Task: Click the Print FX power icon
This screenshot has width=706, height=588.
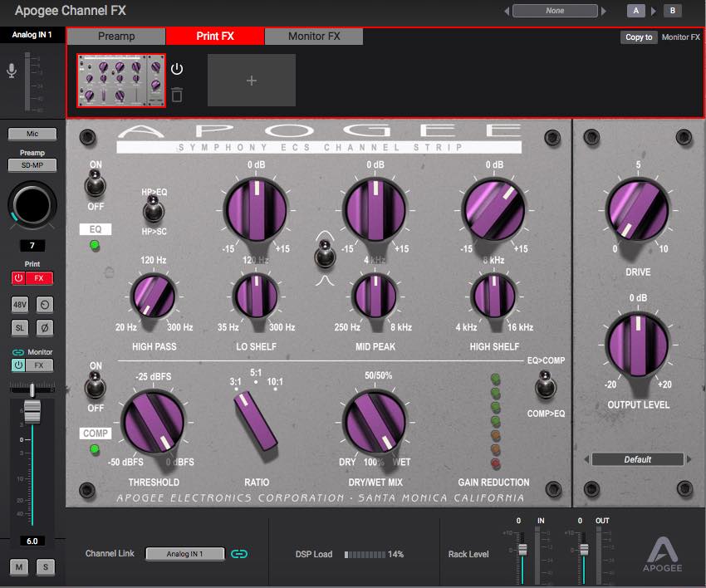Action: point(18,278)
